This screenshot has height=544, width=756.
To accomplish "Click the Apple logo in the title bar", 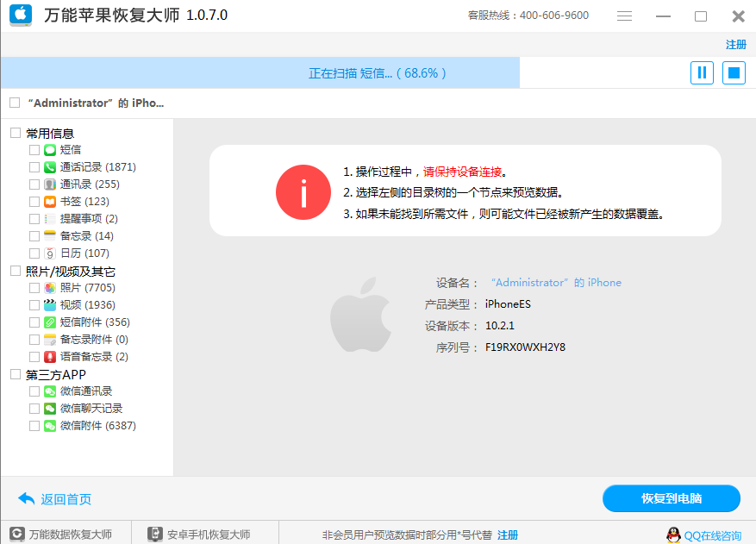I will point(20,16).
